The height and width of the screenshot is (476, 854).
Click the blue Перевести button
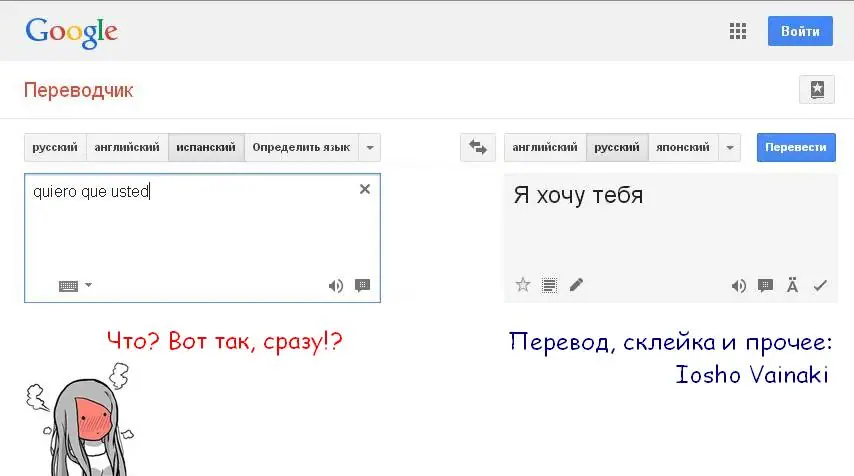coord(795,148)
